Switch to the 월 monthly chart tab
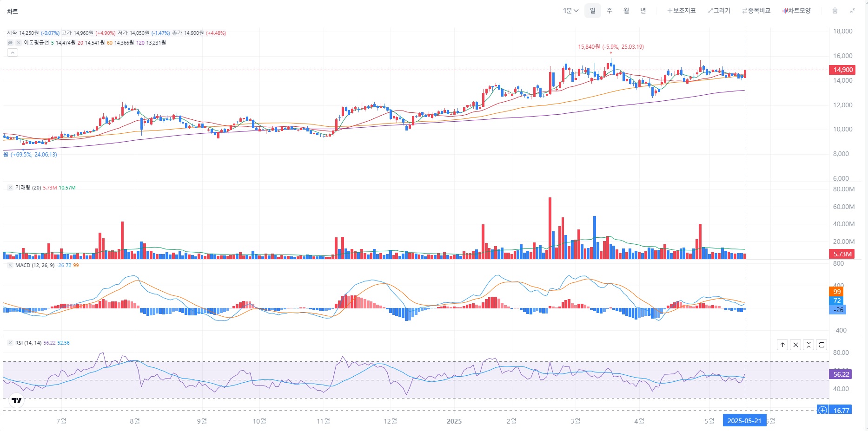The image size is (868, 431). pos(626,11)
